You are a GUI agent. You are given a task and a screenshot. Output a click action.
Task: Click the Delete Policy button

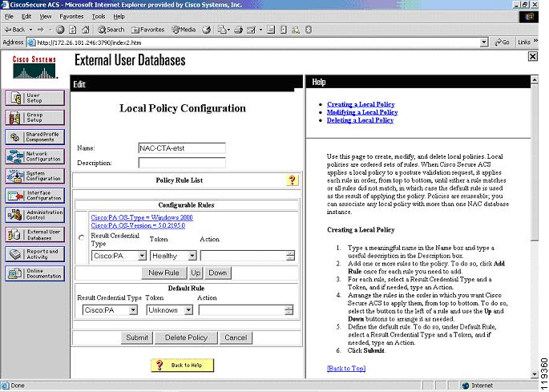coord(186,337)
